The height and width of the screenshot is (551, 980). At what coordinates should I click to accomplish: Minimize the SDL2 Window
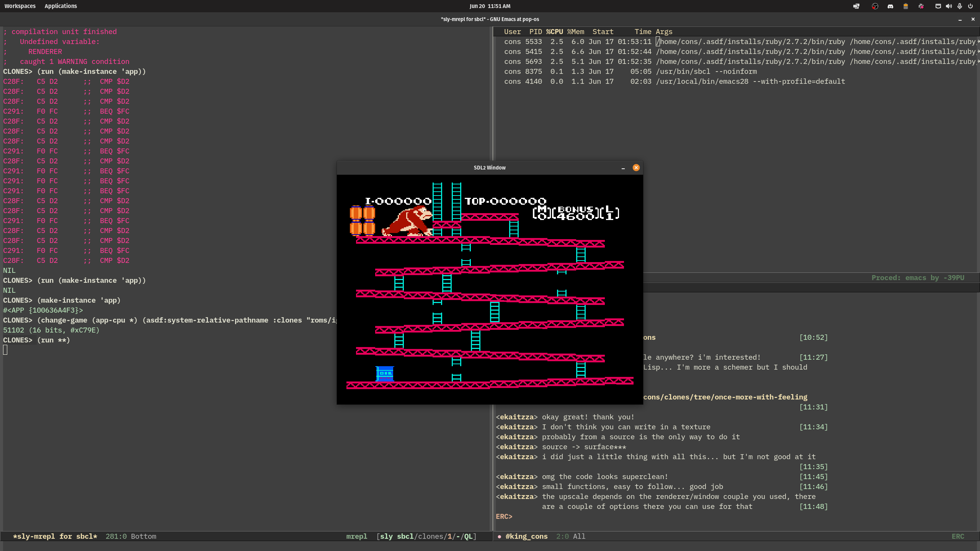(x=623, y=168)
